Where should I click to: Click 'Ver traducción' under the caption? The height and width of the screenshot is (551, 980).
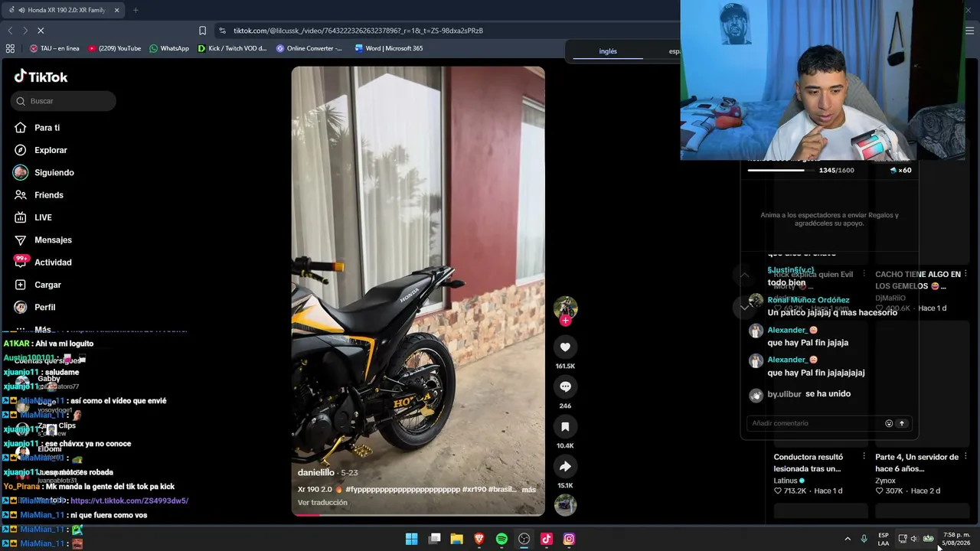(x=322, y=503)
